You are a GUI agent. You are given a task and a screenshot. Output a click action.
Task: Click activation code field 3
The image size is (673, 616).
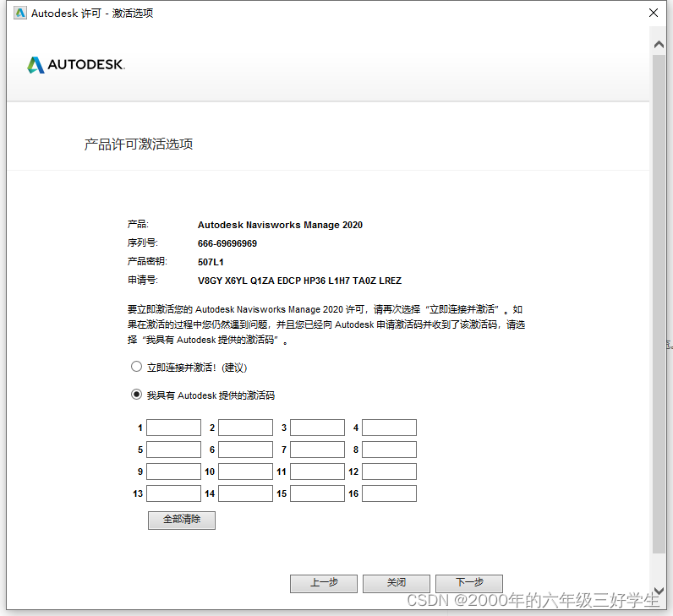click(x=318, y=428)
